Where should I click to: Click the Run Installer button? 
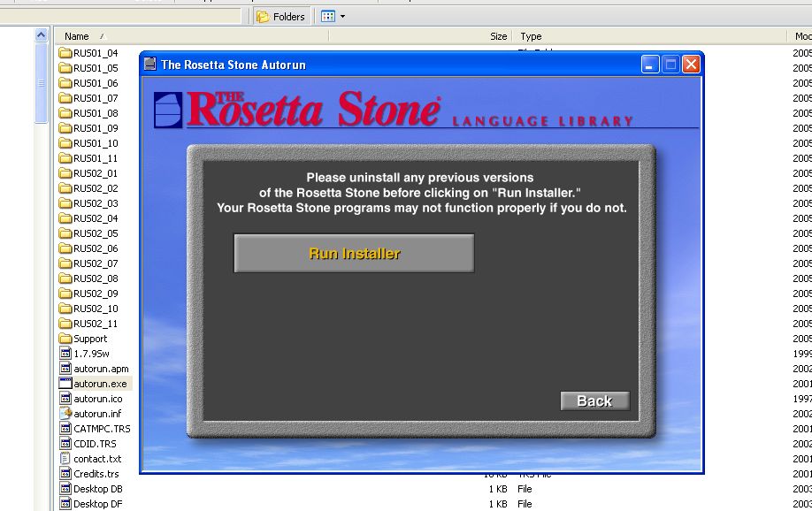[354, 254]
